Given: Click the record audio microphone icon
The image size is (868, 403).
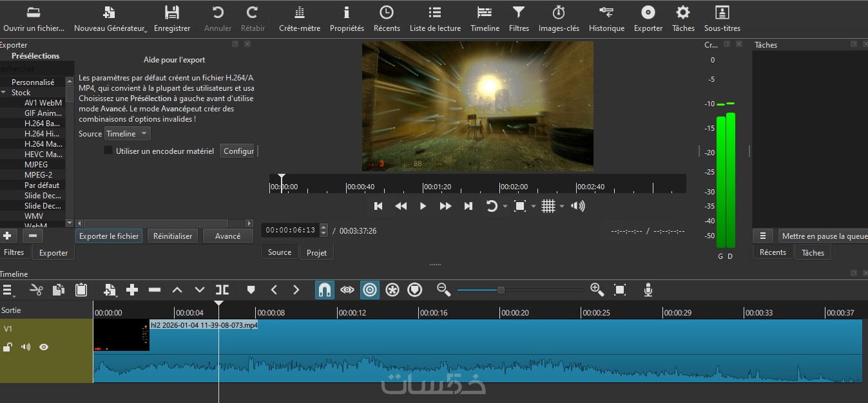Looking at the screenshot, I should (x=648, y=290).
